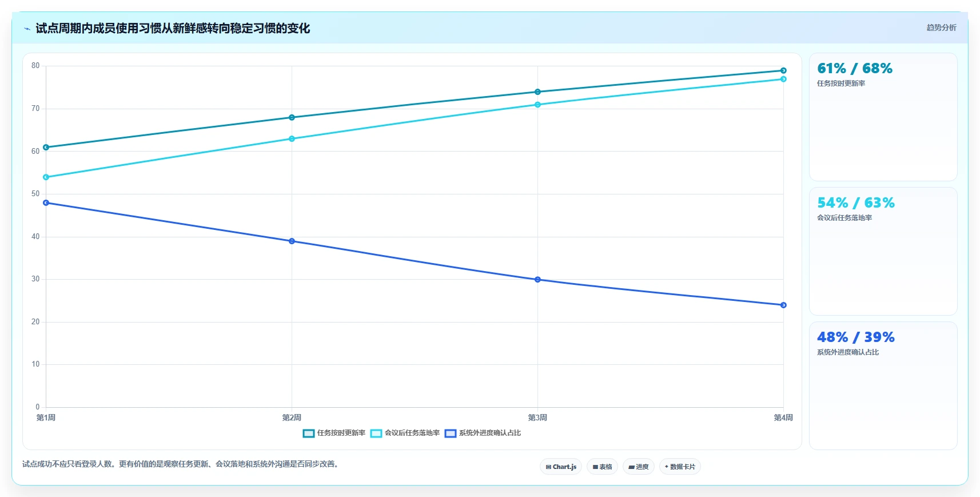Viewport: 980px width, 497px height.
Task: Toggle the 会议后任务落地率 legend entry
Action: (405, 433)
